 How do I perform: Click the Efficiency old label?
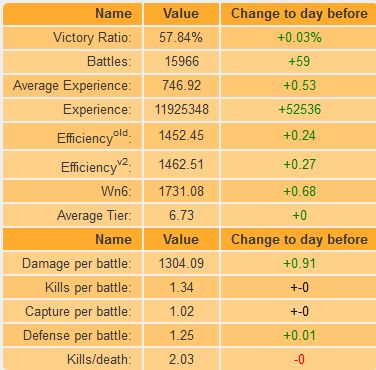[94, 137]
